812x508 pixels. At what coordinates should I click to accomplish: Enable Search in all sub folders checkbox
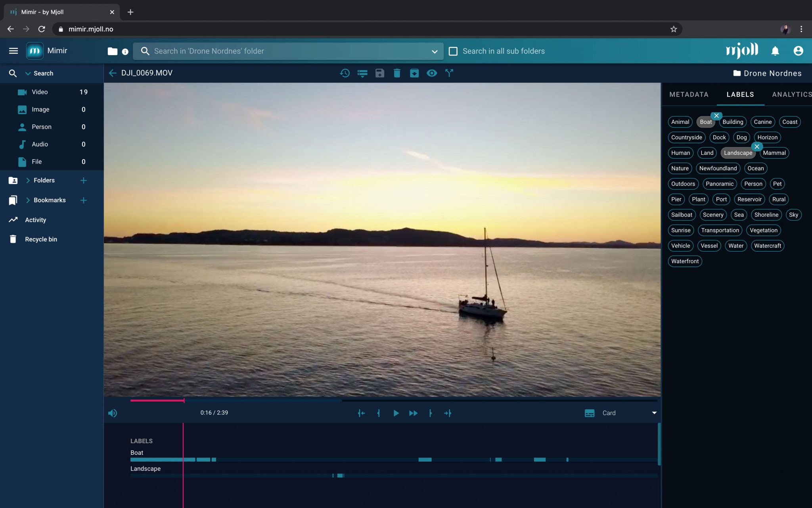click(453, 51)
